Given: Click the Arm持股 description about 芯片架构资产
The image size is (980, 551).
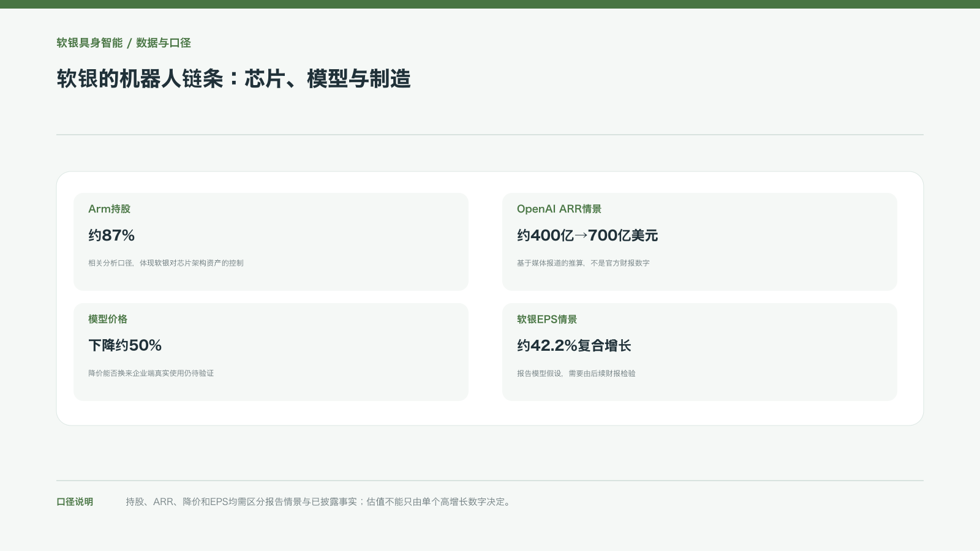Looking at the screenshot, I should click(x=166, y=263).
